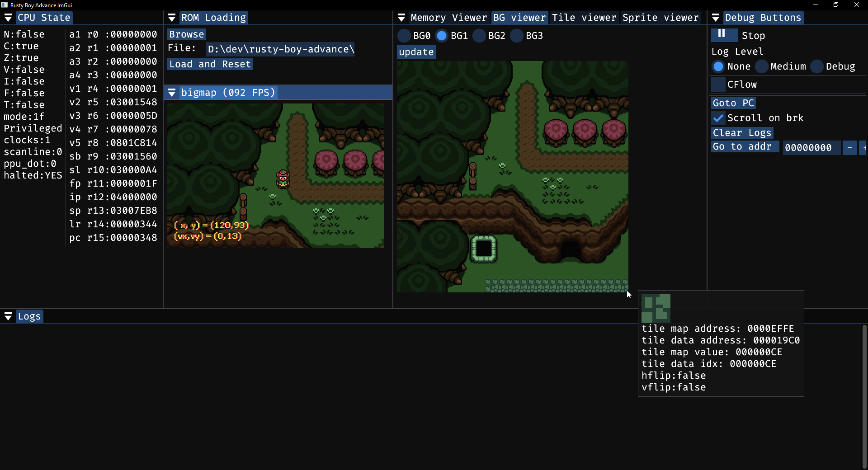The image size is (868, 470).
Task: Click the update button in BG viewer
Action: pos(416,52)
